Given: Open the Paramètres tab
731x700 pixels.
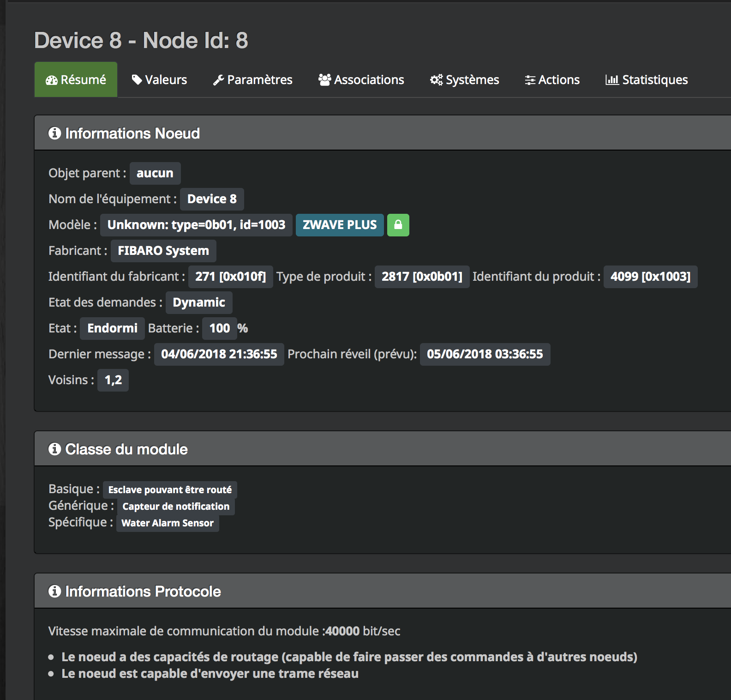Looking at the screenshot, I should click(252, 79).
